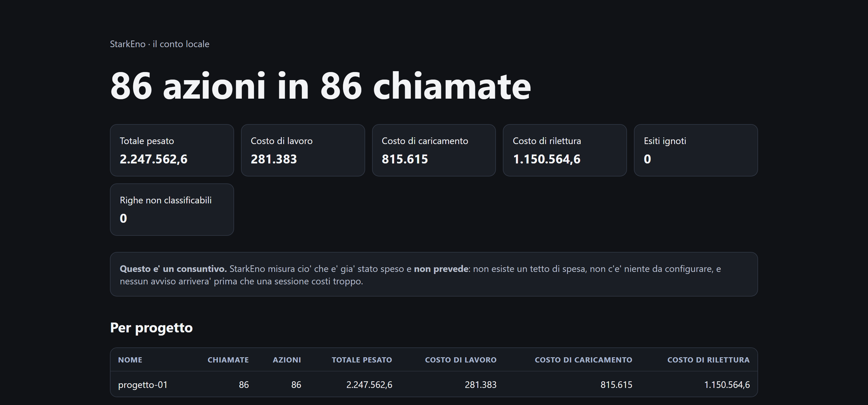Click the "Costo di rilettura" card label
868x405 pixels.
tap(547, 141)
